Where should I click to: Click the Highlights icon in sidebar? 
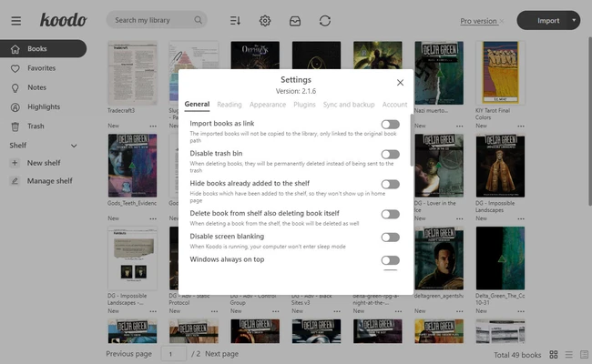[15, 107]
